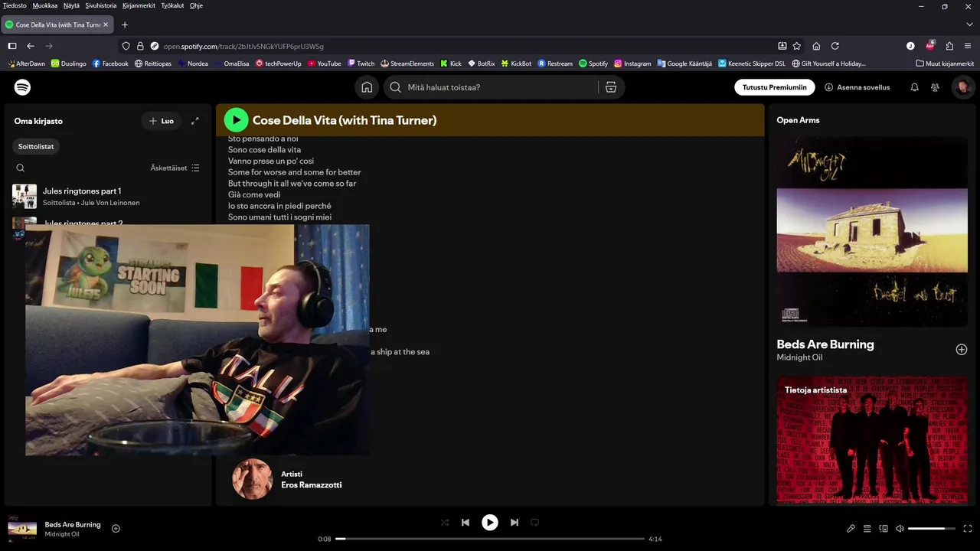Click the 'Luo' create button in library

pyautogui.click(x=162, y=121)
